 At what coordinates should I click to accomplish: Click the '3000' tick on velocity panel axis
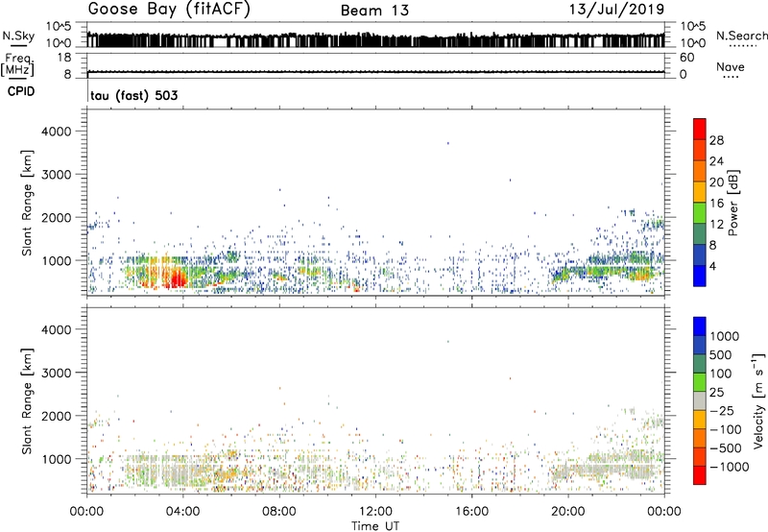point(57,373)
